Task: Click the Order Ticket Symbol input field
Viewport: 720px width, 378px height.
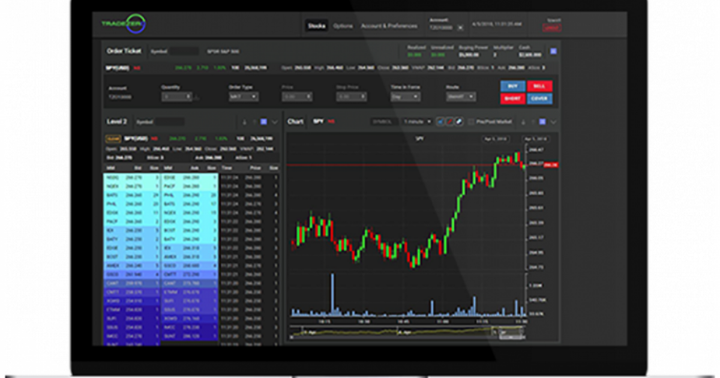Action: point(184,51)
